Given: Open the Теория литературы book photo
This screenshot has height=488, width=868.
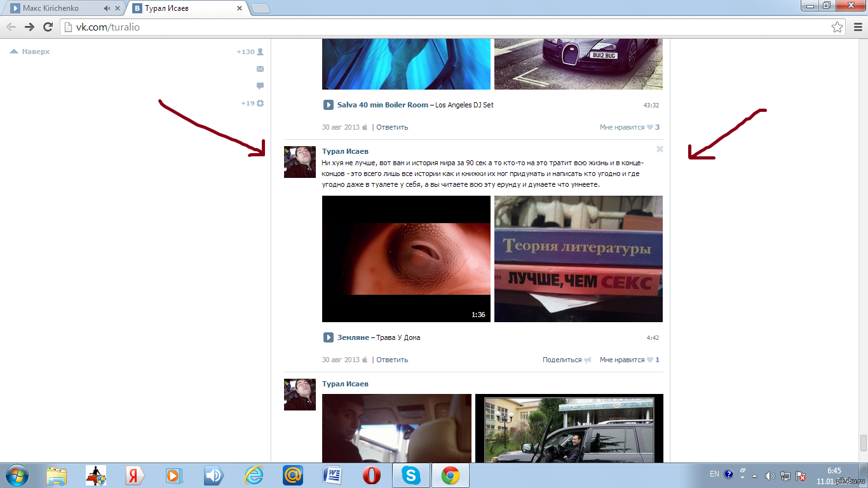Looking at the screenshot, I should pos(578,259).
